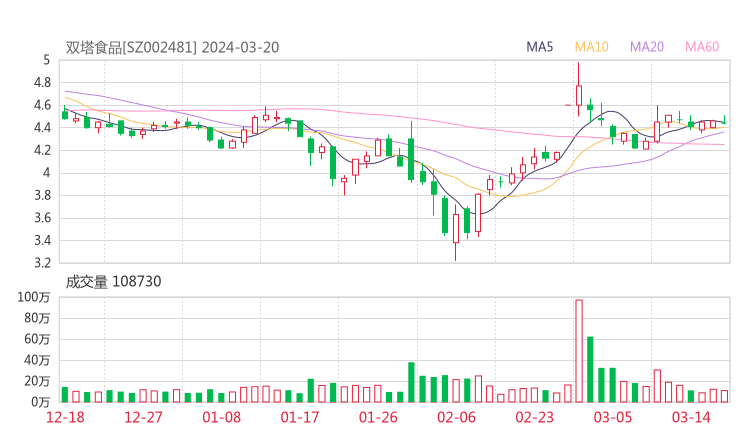Select the 成交量 108730 volume label
Image resolution: width=740 pixels, height=440 pixels.
coord(113,282)
